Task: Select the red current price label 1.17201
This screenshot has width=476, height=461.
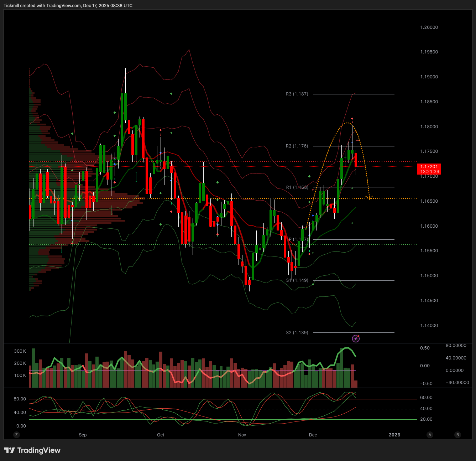Action: 429,169
